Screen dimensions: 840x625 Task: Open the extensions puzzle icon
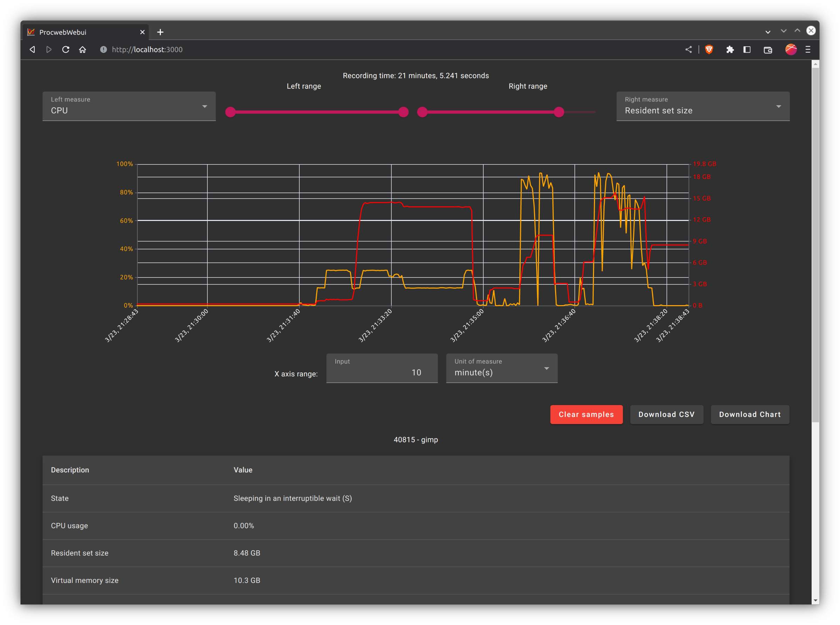coord(730,49)
